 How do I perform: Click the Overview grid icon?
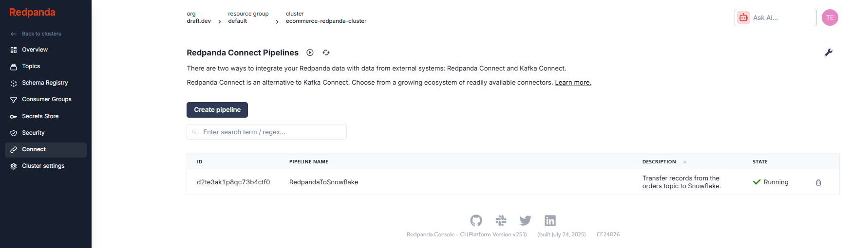tap(14, 50)
